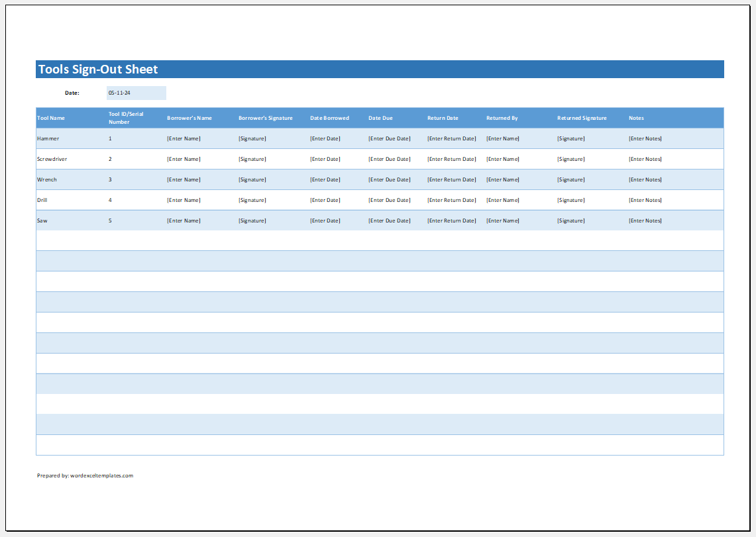Viewport: 756px width, 537px height.
Task: Click the Hammer tool name cell
Action: point(48,138)
